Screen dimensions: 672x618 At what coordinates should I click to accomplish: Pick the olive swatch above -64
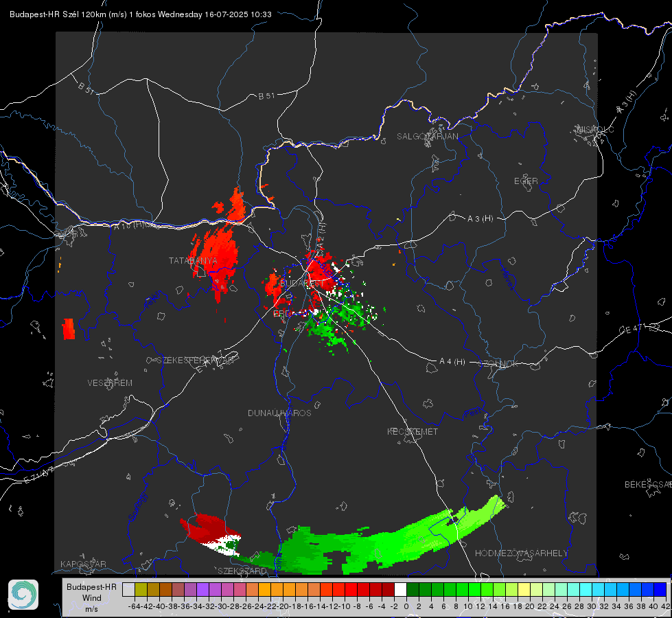click(x=141, y=589)
